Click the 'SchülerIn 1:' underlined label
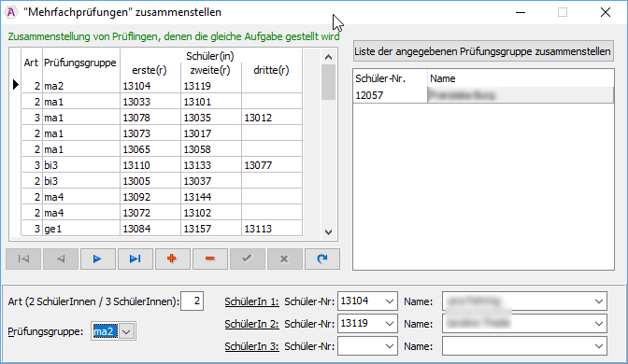This screenshot has height=364, width=628. click(251, 301)
